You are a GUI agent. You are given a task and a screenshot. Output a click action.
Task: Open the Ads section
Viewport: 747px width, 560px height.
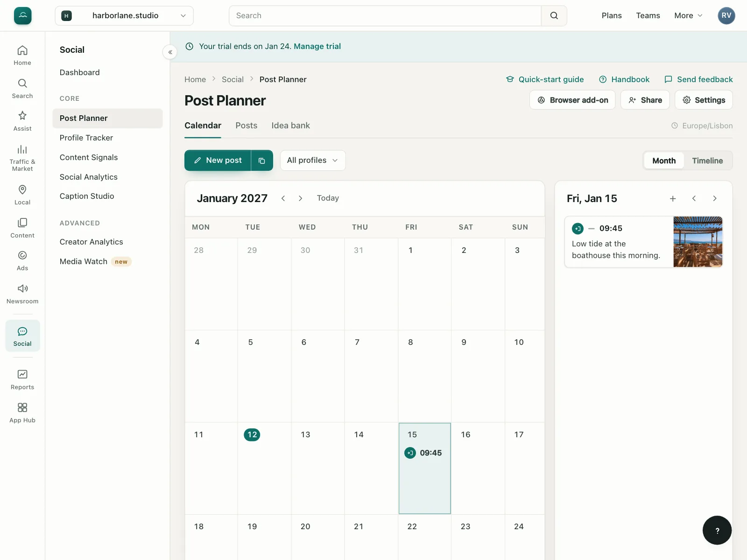tap(22, 261)
